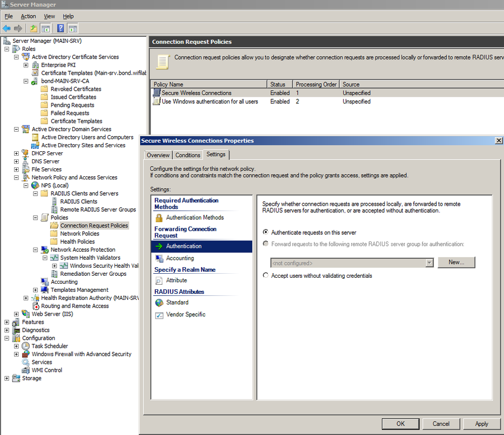This screenshot has height=435, width=504.
Task: Select Revoked Certificates folder
Action: pos(76,89)
